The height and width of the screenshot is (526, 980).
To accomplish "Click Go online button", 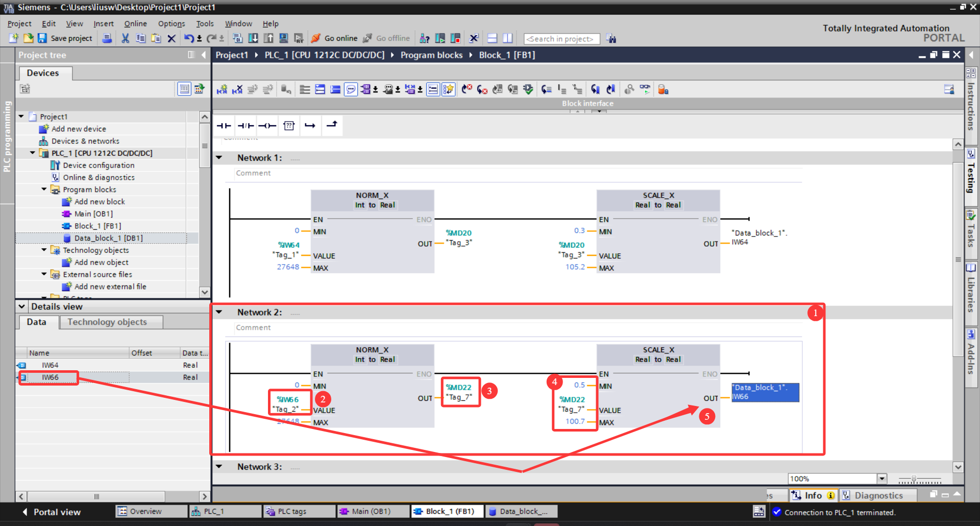I will click(x=335, y=38).
